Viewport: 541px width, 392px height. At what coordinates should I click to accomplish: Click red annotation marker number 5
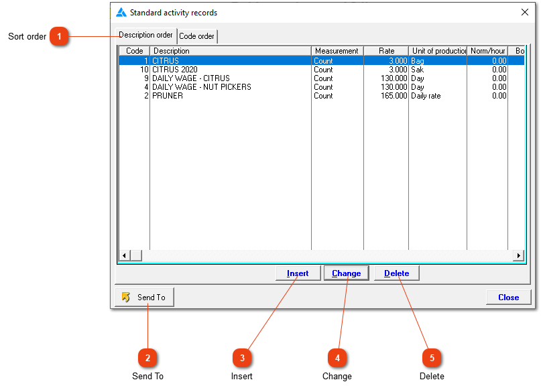pyautogui.click(x=432, y=358)
